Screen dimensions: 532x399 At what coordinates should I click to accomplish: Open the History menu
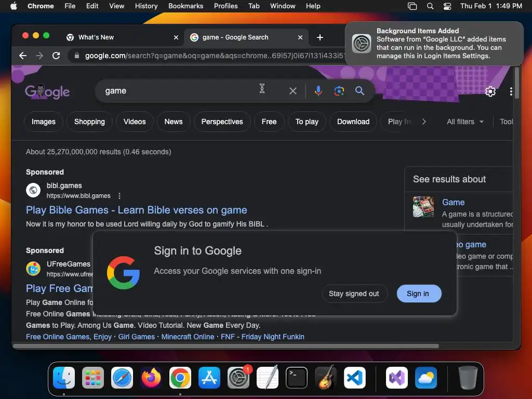(146, 6)
